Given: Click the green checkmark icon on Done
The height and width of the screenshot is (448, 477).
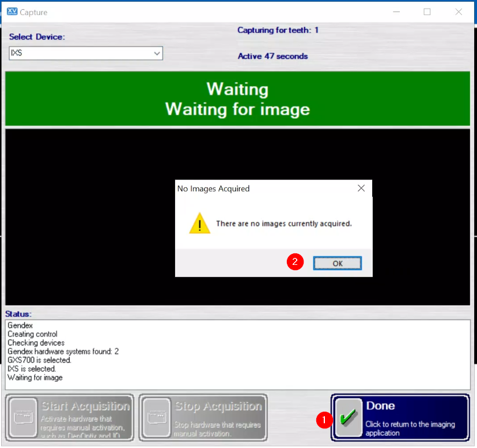Looking at the screenshot, I should click(348, 419).
